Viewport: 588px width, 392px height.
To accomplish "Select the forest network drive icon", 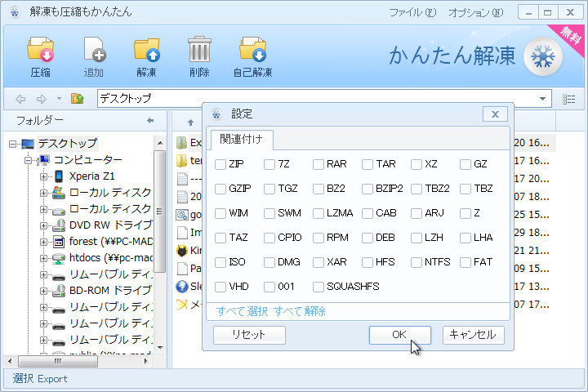I will tap(59, 242).
